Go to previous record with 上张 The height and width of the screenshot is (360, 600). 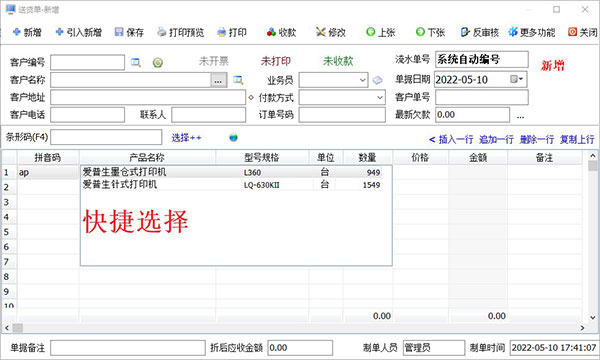point(380,33)
